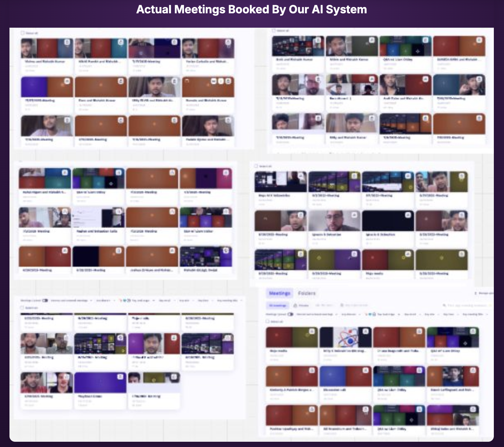Viewport: 504px width, 447px height.
Task: Select the All meetings filter pill
Action: pos(278,305)
